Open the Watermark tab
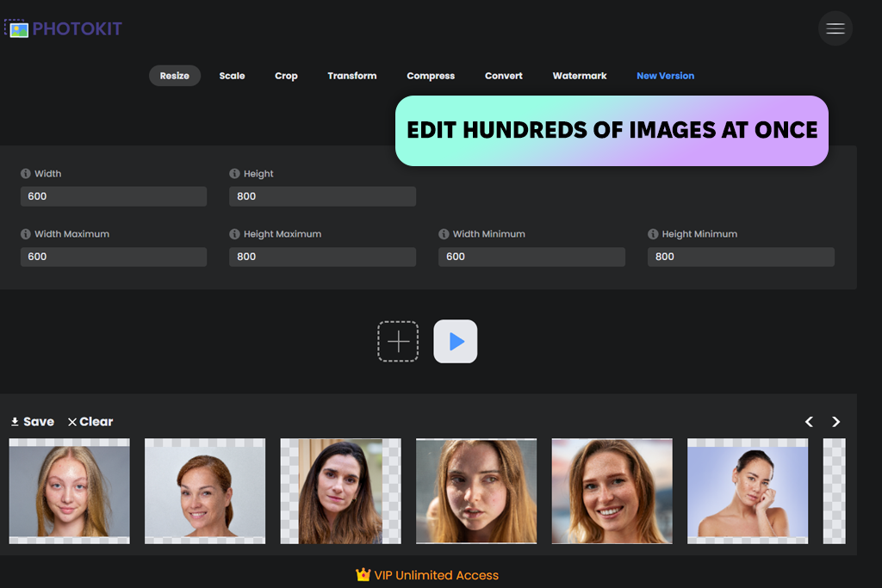882x588 pixels. (580, 76)
